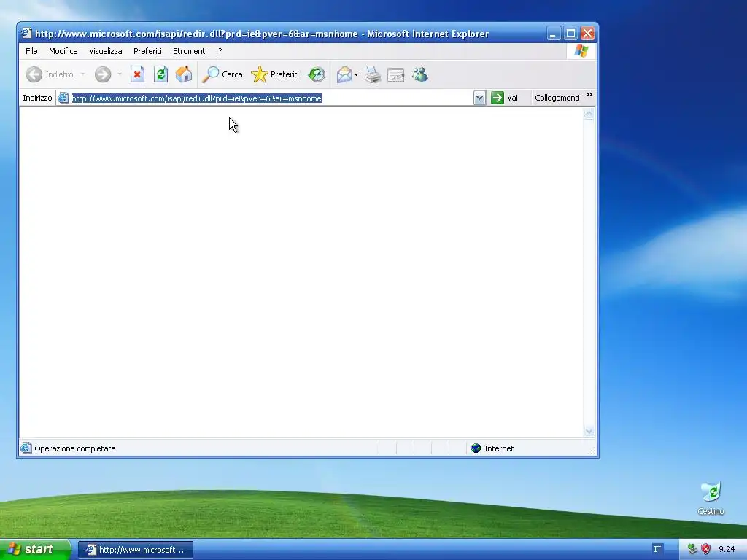Open the history (Cronologia) clock icon

click(317, 74)
